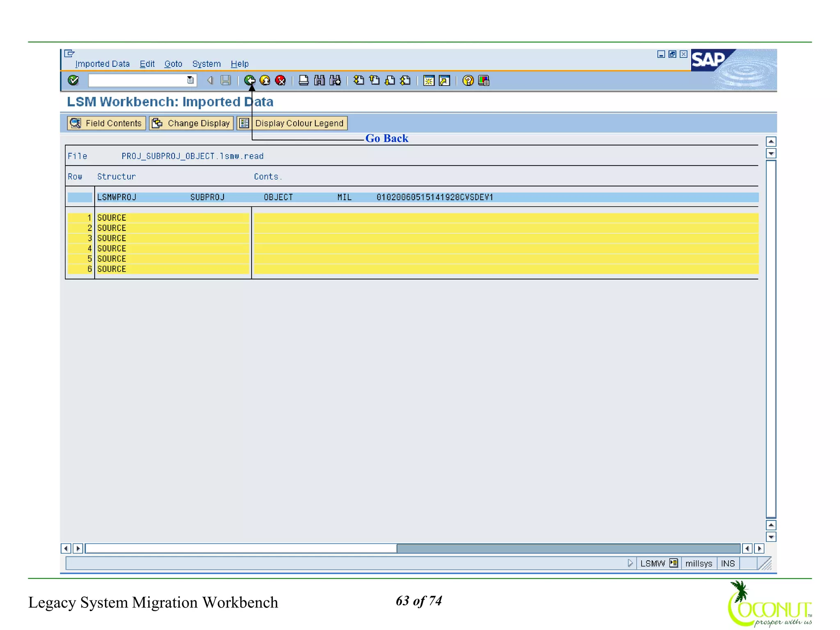Image resolution: width=840 pixels, height=630 pixels.
Task: Click the INS insert mode indicator
Action: point(728,564)
